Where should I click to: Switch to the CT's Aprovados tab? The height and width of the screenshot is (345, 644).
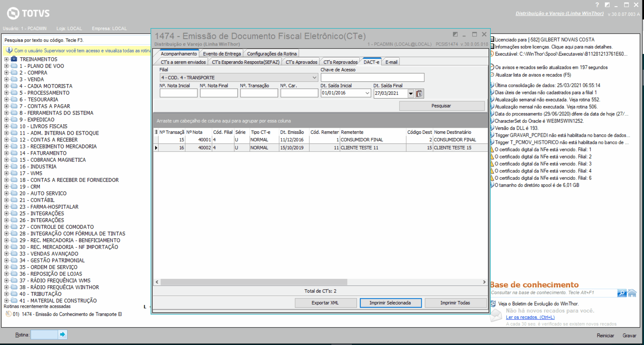301,62
